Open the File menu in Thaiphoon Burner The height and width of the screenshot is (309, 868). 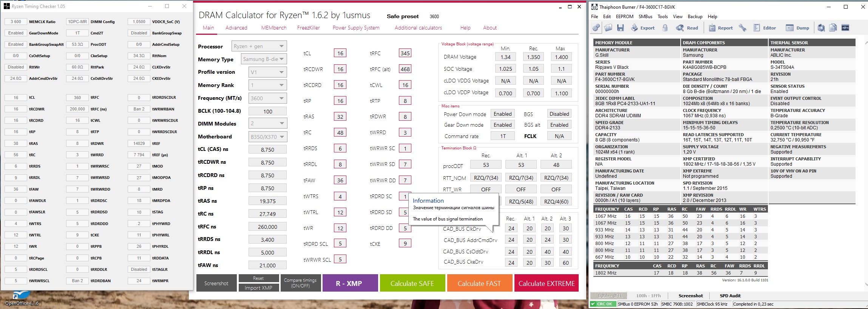[595, 17]
